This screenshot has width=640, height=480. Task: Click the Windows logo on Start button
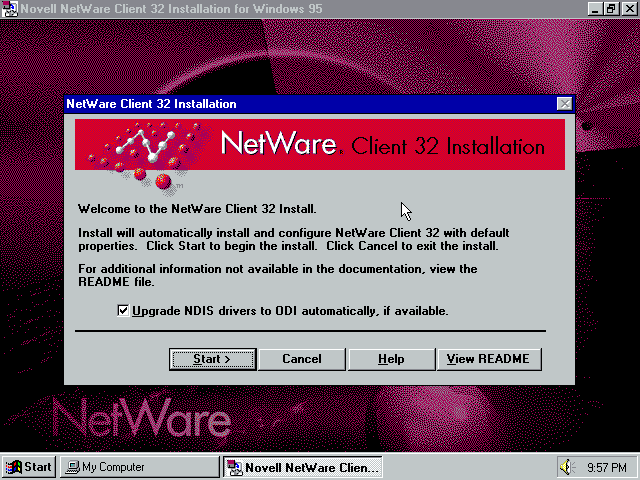[13, 467]
